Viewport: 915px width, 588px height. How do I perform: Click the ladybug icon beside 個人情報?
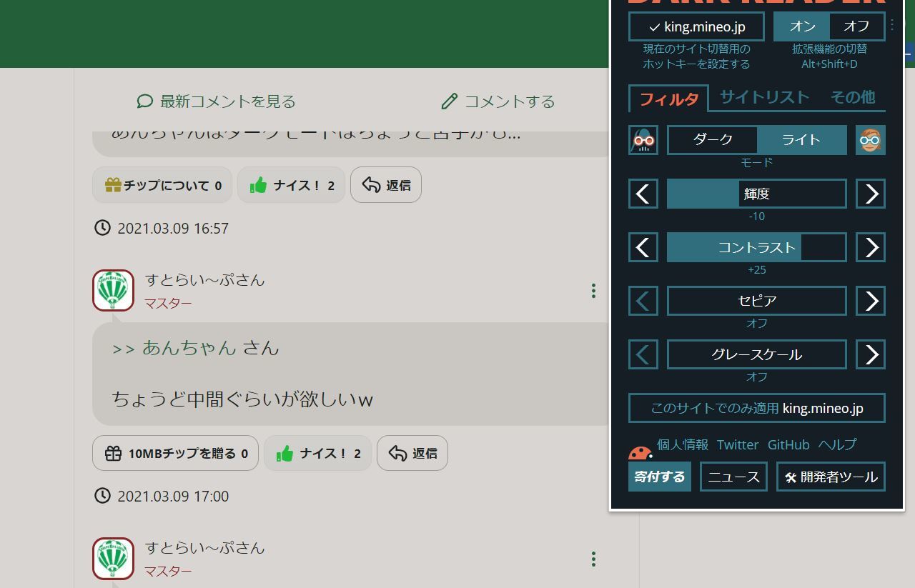click(x=640, y=452)
